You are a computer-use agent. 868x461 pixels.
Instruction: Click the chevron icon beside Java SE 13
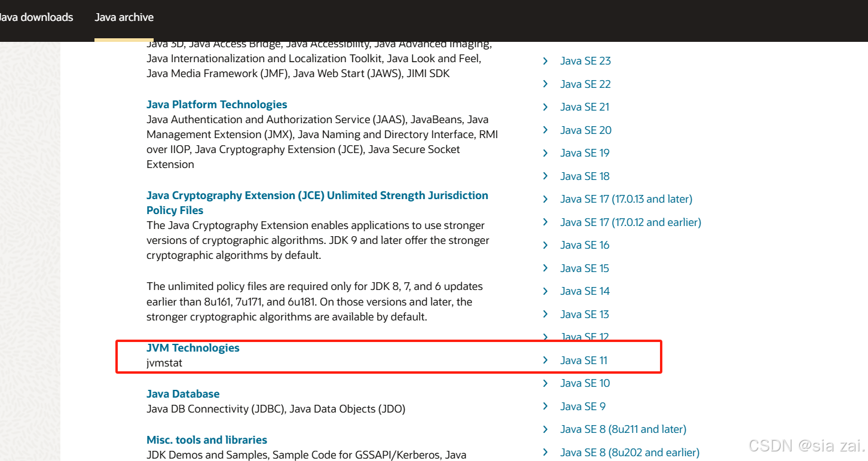pyautogui.click(x=545, y=314)
